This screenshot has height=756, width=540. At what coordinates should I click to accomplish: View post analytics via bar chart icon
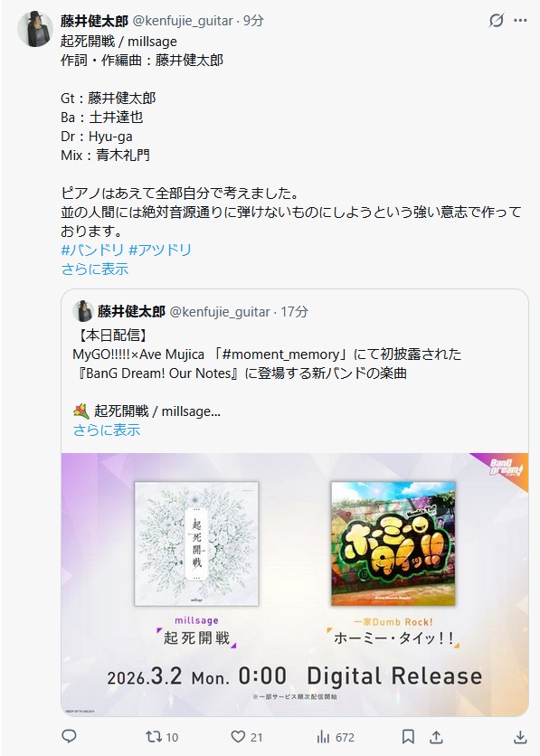[x=323, y=737]
